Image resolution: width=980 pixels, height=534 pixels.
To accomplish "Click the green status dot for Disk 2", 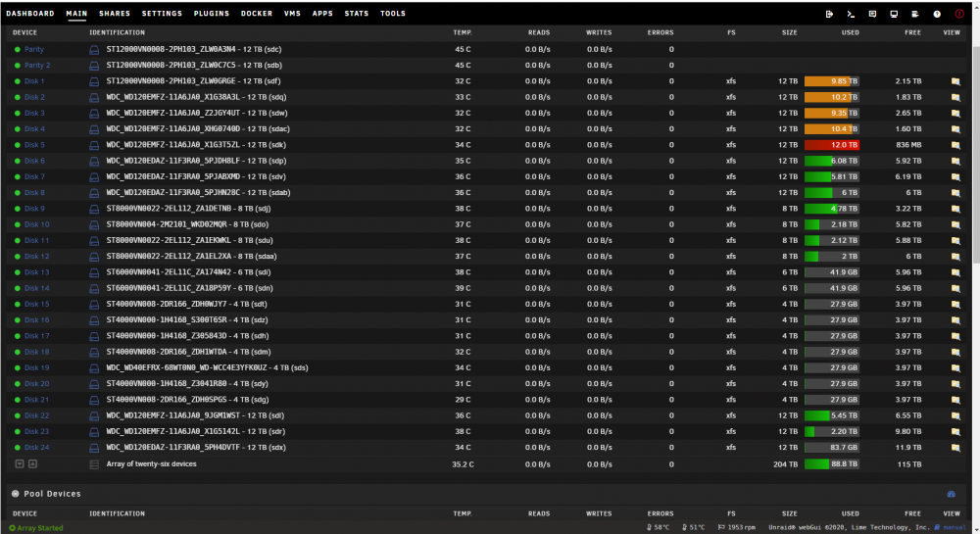I will [x=18, y=97].
